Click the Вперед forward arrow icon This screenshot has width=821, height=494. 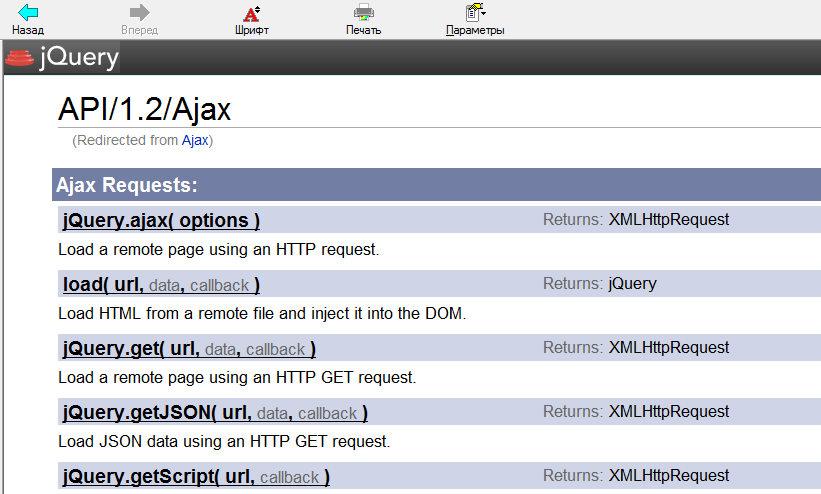click(139, 12)
